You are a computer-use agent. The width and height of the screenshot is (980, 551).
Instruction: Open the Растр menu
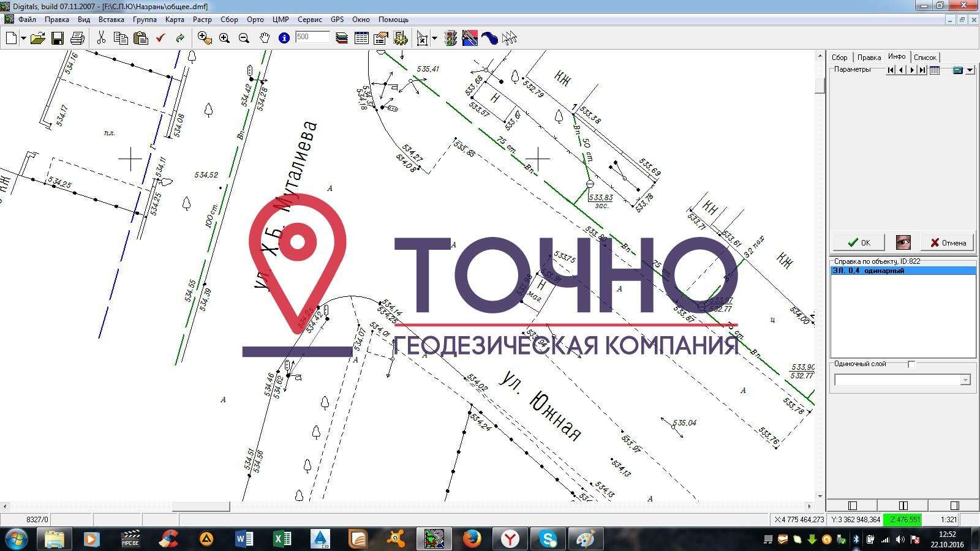(x=202, y=20)
